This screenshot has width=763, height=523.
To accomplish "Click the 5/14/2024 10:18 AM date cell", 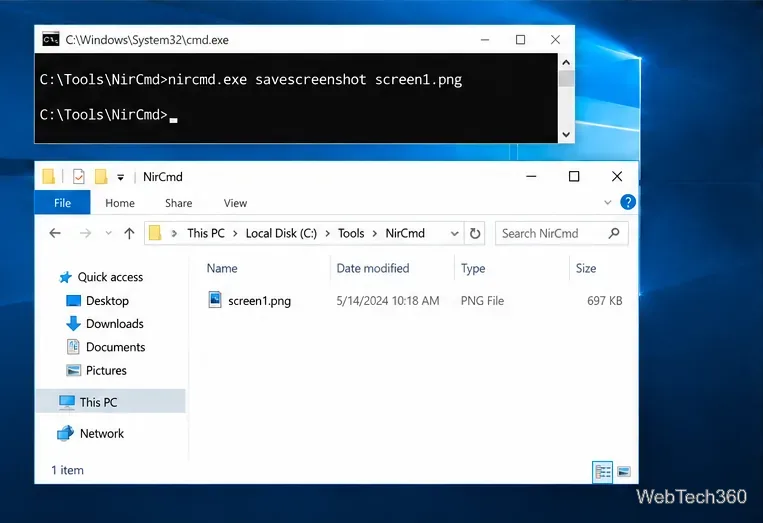I will pos(388,301).
